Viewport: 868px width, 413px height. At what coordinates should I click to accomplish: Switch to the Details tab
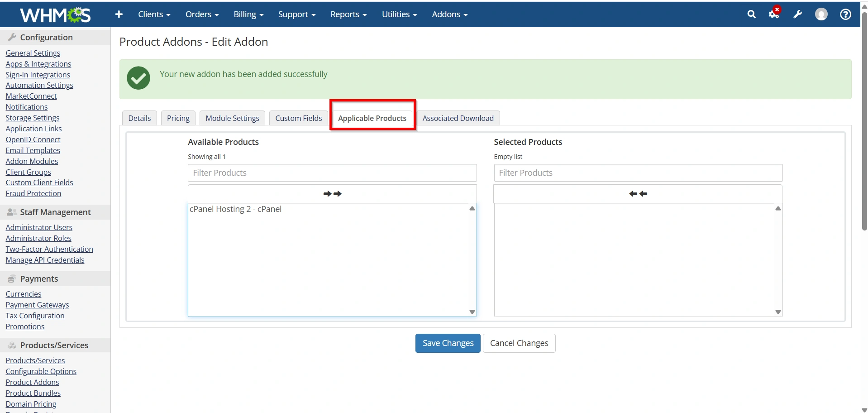(x=139, y=118)
